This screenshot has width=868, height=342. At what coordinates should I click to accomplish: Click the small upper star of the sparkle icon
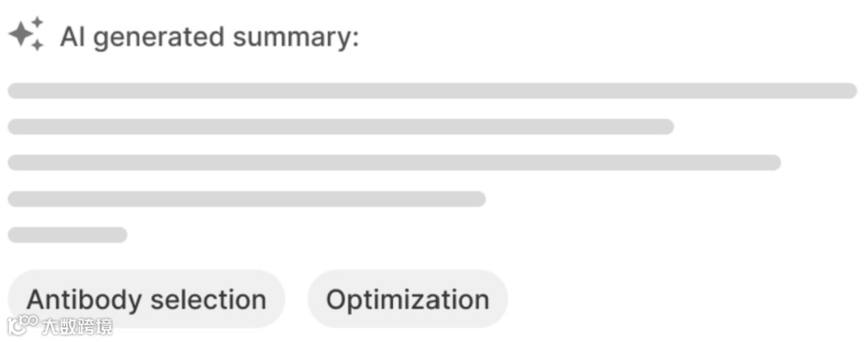pos(36,22)
